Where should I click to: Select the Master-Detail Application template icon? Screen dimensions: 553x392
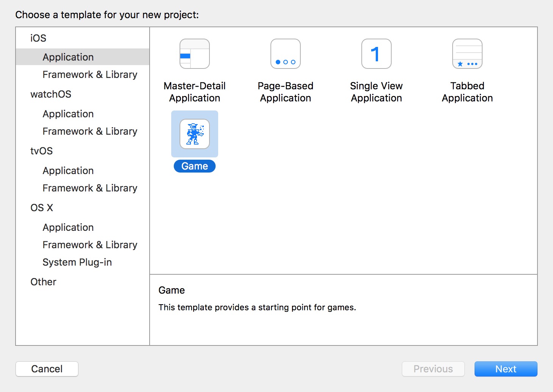tap(195, 54)
